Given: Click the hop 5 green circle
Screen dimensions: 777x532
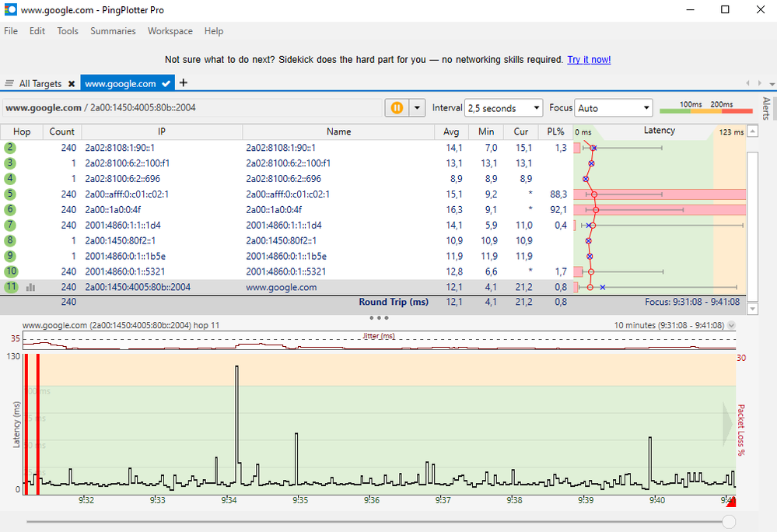Looking at the screenshot, I should pos(10,194).
